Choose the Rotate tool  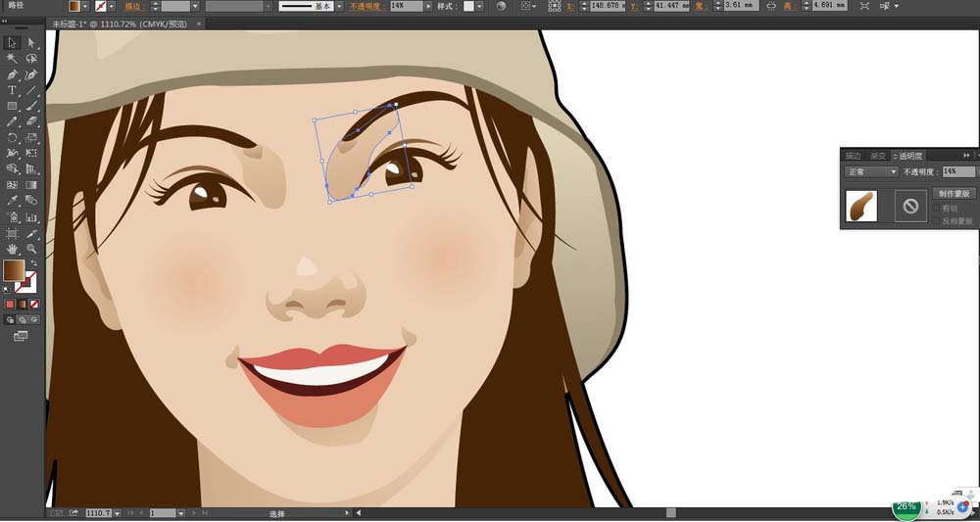coord(12,138)
